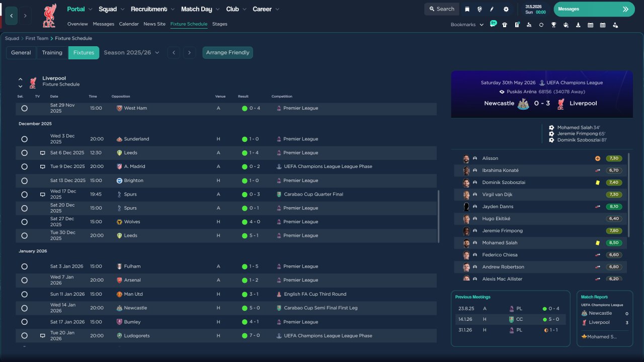The width and height of the screenshot is (644, 362).
Task: Switch to the Training tab
Action: [52, 53]
